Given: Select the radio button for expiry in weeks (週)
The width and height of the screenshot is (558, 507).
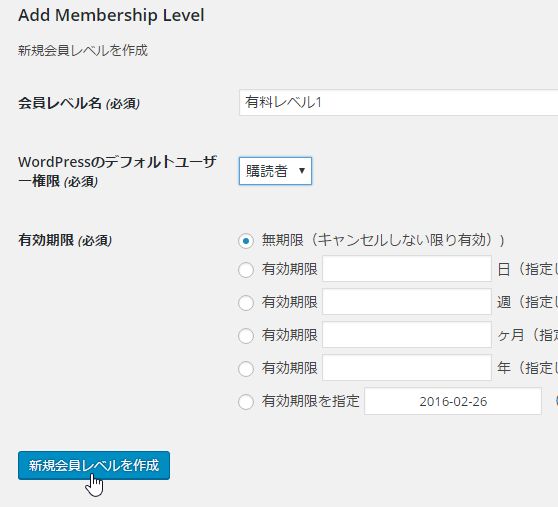Looking at the screenshot, I should (246, 303).
